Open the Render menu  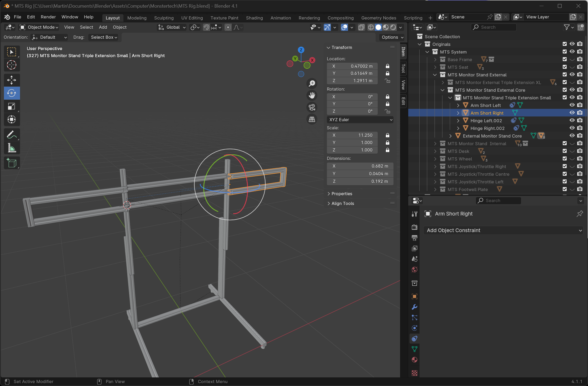(48, 17)
